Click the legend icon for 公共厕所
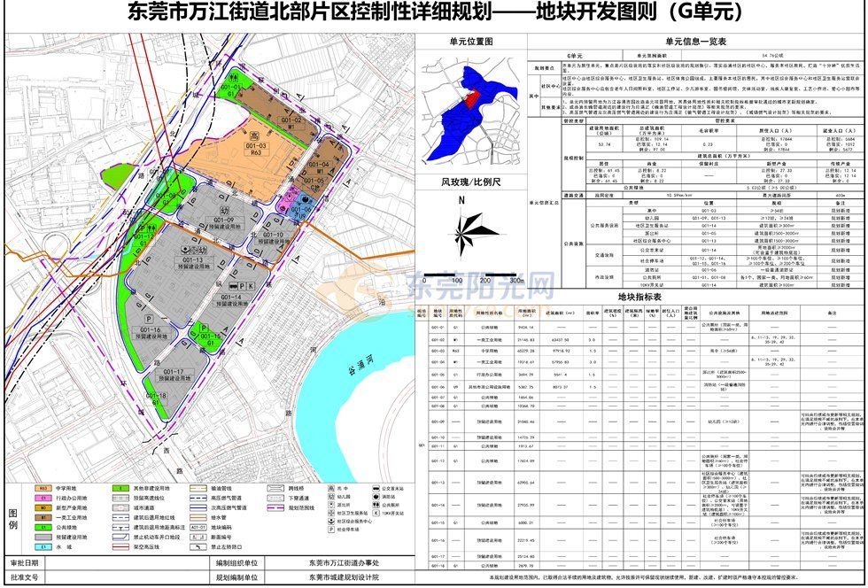 [x=376, y=505]
